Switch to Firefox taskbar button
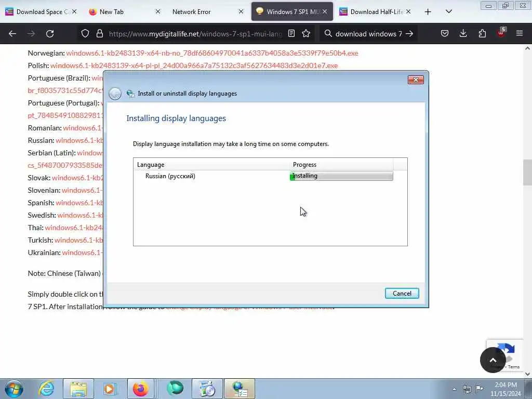532x399 pixels. click(141, 389)
